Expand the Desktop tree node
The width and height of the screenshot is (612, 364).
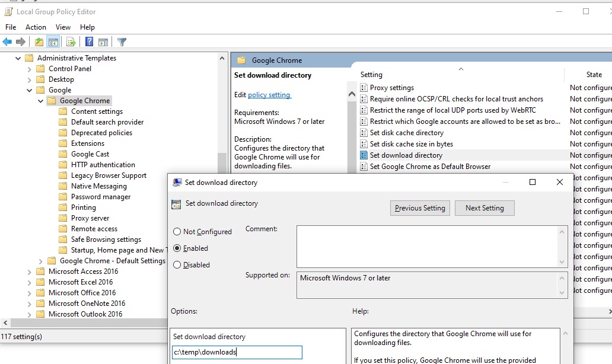(29, 79)
